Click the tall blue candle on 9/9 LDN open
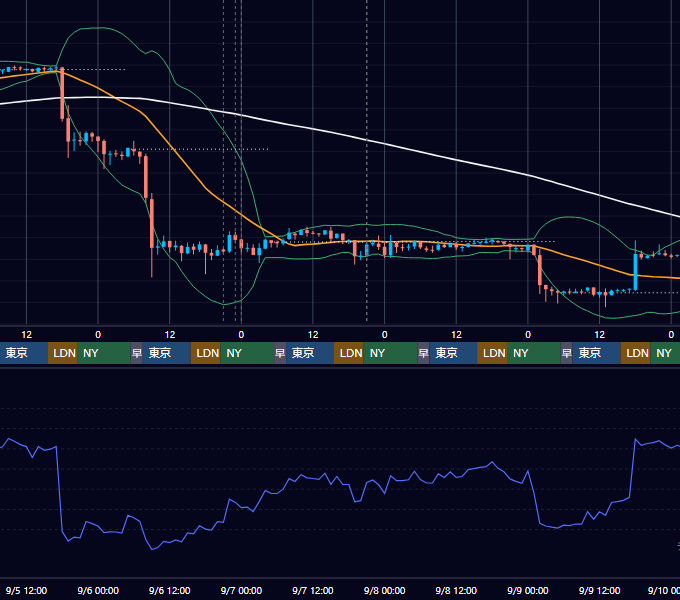The image size is (680, 600). pos(635,271)
